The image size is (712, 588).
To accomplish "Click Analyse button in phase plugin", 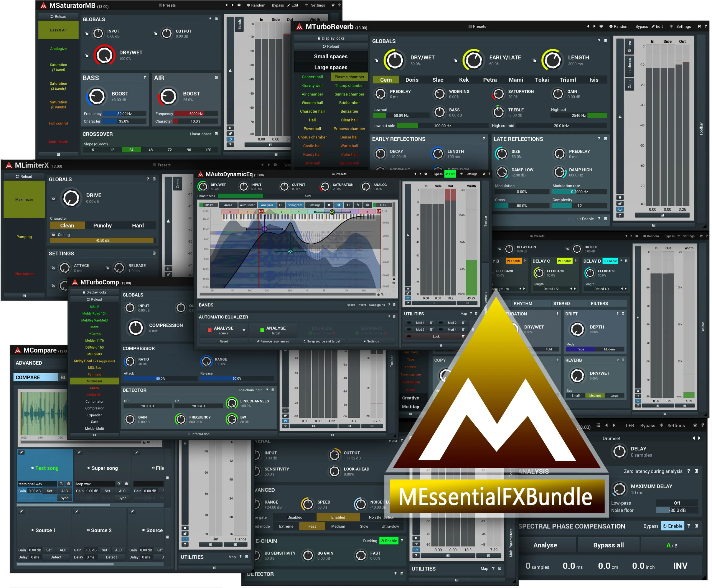I will tap(545, 545).
